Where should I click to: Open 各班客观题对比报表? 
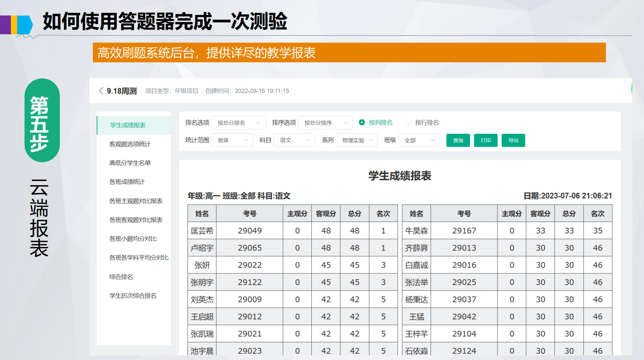click(136, 220)
